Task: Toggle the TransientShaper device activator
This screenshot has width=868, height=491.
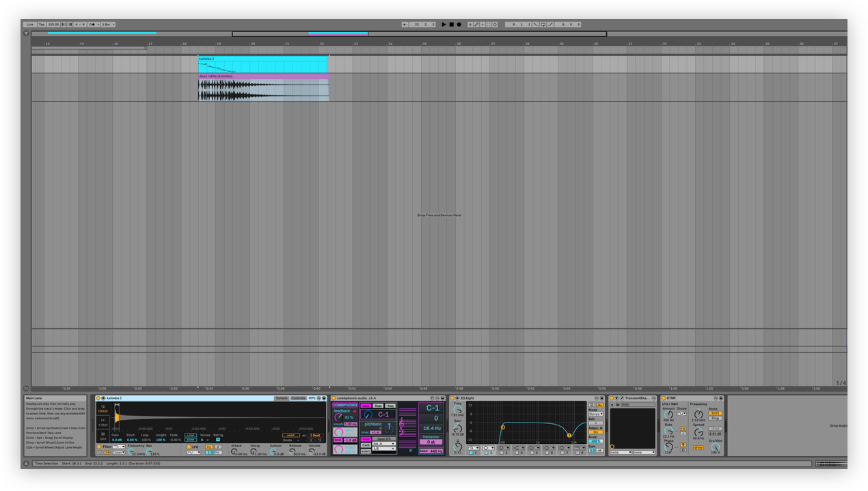Action: tap(612, 398)
